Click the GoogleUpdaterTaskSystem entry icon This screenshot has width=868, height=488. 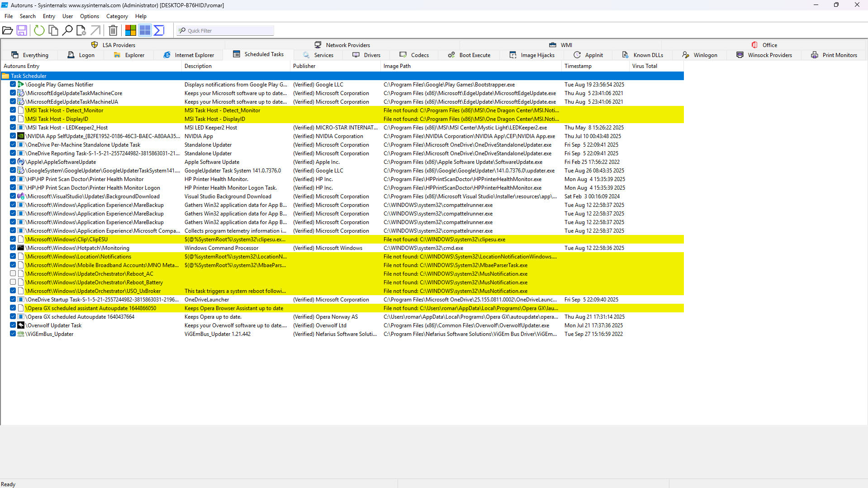(21, 171)
